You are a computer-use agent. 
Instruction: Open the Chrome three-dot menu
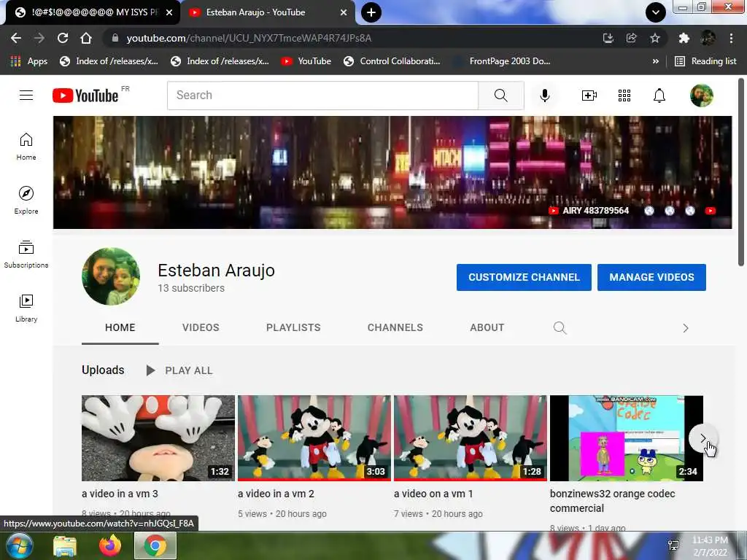pos(731,38)
